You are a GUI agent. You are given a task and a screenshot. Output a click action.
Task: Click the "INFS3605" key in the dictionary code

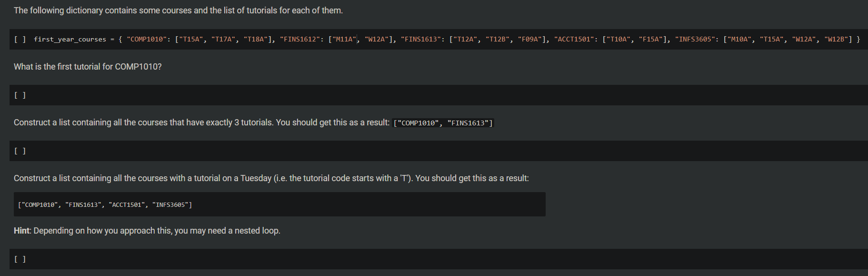pos(697,39)
